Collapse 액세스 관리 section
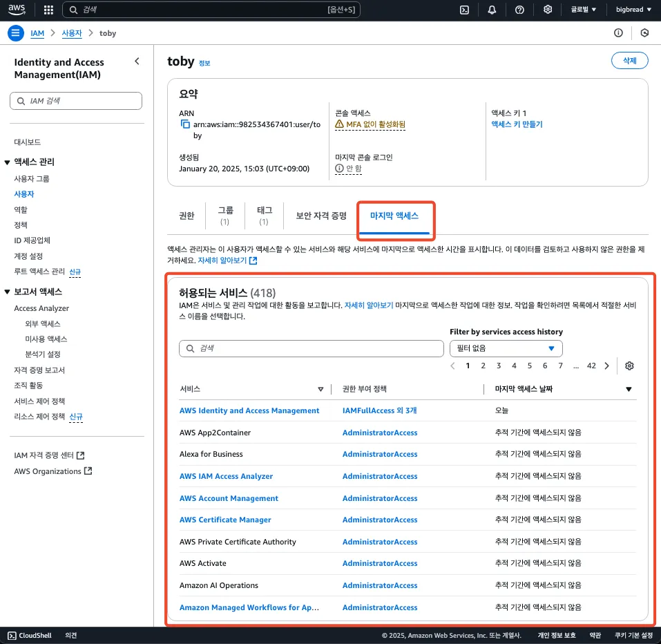Viewport: 661px width, 644px height. point(7,162)
